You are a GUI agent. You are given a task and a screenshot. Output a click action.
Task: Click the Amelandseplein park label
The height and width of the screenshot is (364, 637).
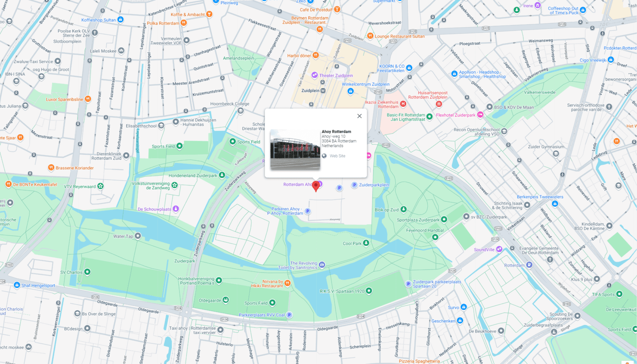(x=239, y=58)
